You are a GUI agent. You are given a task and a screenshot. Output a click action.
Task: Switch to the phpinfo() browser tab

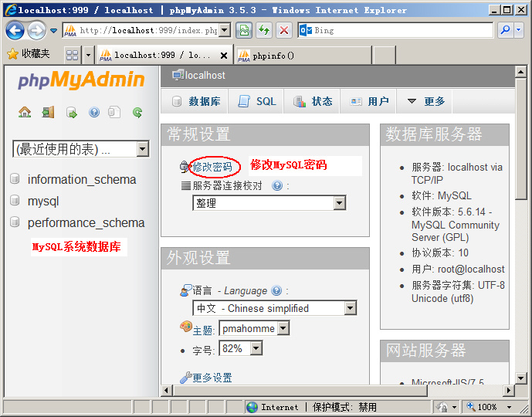point(303,56)
